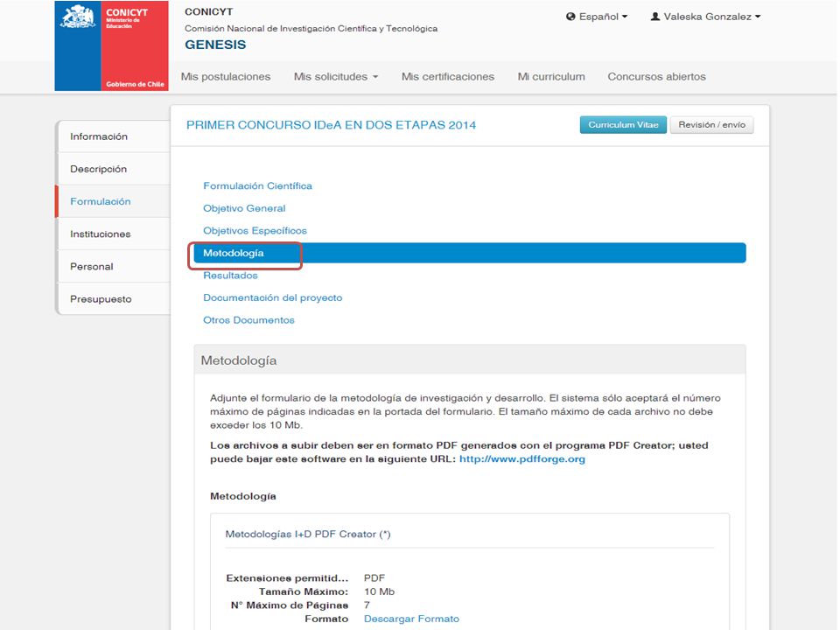Click the Metodología panel header
840x630 pixels.
[x=470, y=360]
